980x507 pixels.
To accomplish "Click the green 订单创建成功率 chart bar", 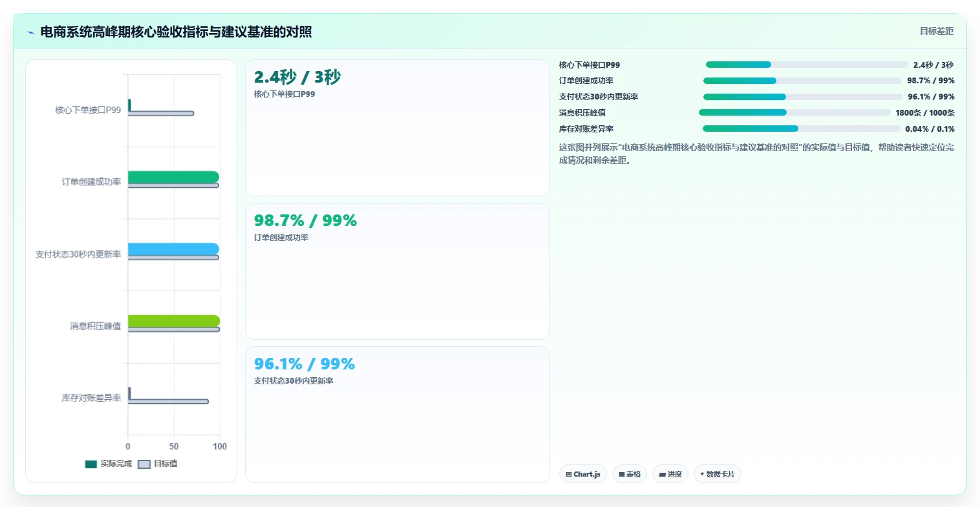I will tap(173, 177).
